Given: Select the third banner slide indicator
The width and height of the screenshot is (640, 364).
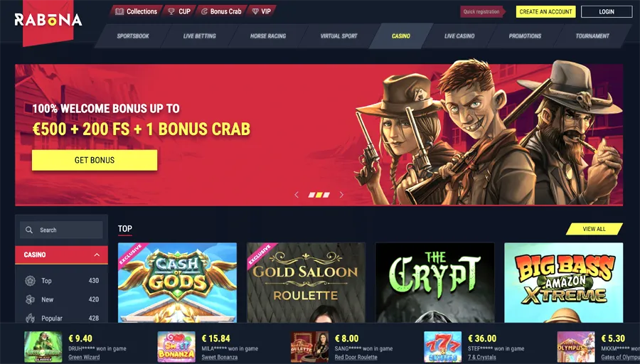Looking at the screenshot, I should [x=326, y=195].
